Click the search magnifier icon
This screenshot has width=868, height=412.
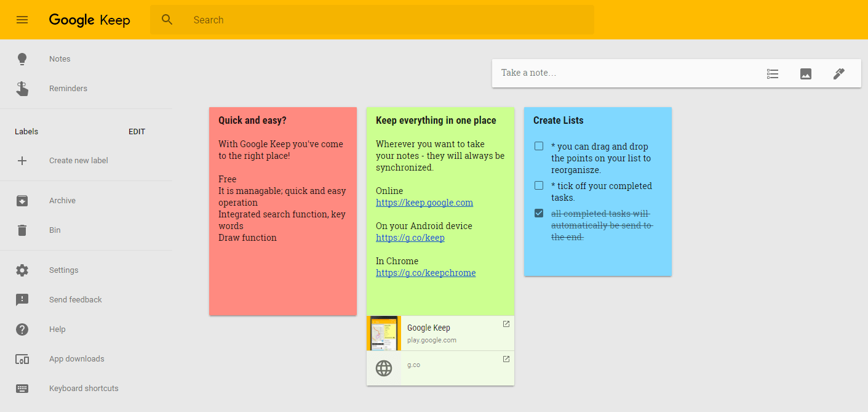167,20
